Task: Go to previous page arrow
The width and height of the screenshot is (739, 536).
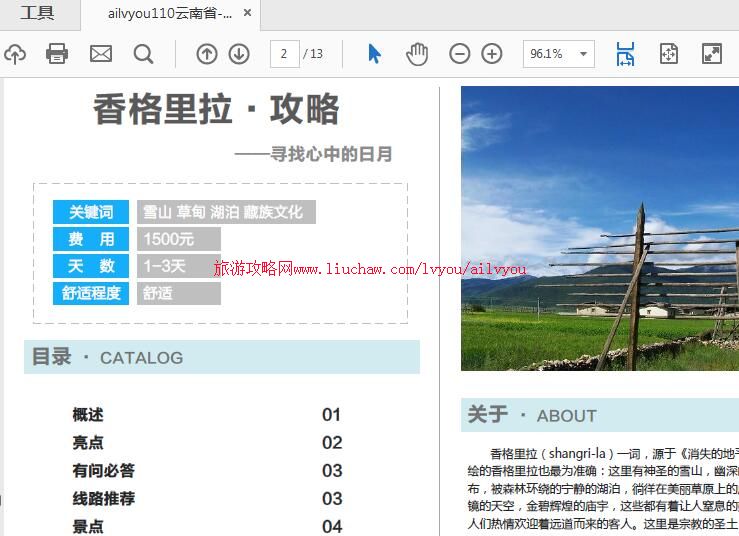Action: pos(206,54)
